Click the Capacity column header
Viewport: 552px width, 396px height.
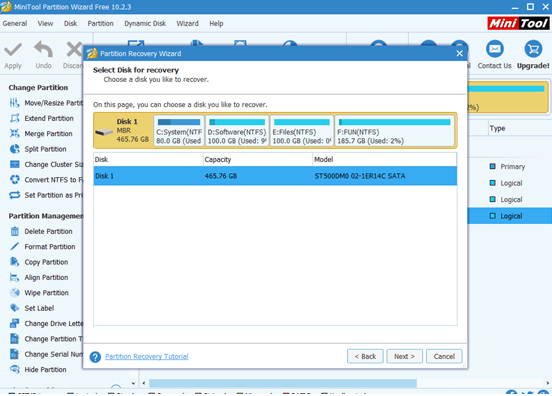click(x=258, y=159)
